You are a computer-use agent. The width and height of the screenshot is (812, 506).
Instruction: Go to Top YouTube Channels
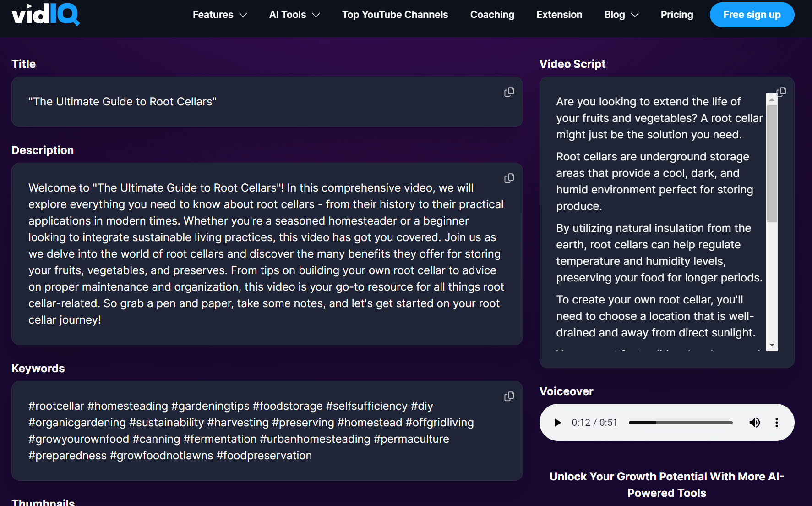pyautogui.click(x=395, y=14)
